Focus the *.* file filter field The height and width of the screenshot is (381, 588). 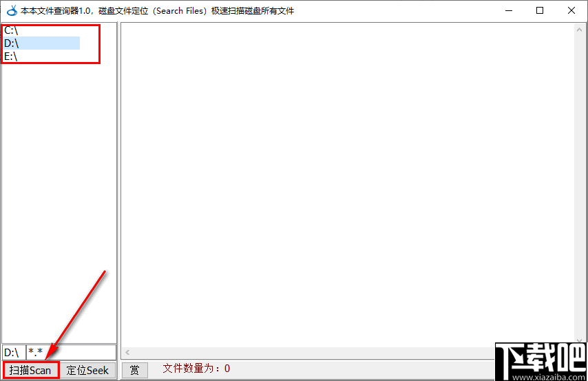71,353
